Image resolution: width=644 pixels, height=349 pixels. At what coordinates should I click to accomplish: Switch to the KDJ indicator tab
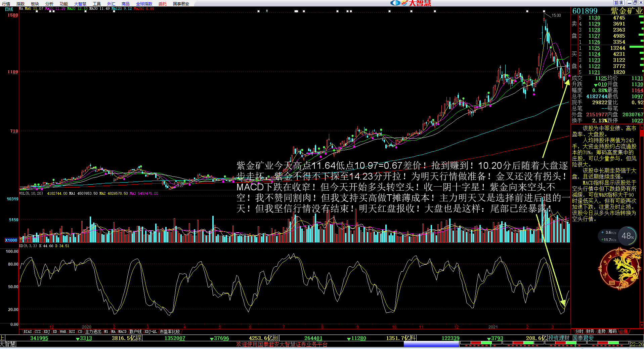tap(47, 332)
